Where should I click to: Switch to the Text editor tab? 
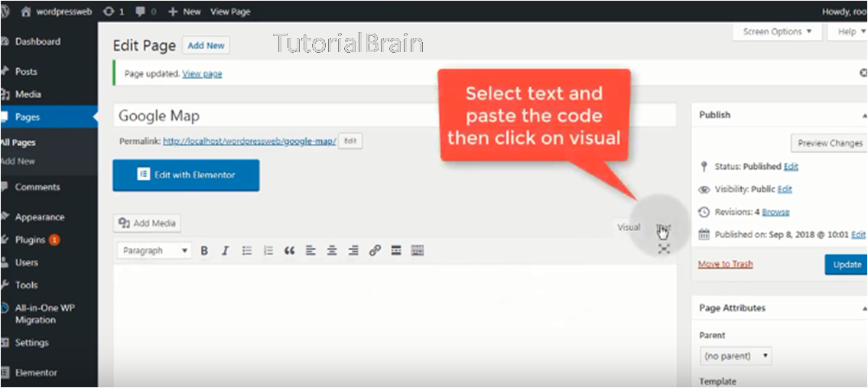(663, 227)
